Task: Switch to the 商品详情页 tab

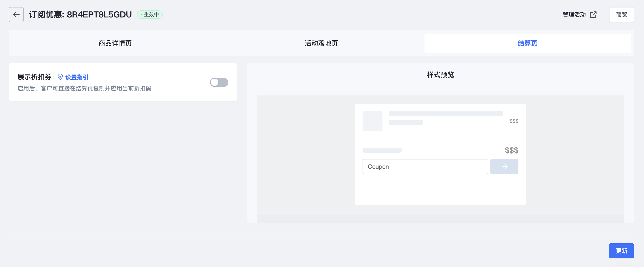Action: tap(115, 43)
